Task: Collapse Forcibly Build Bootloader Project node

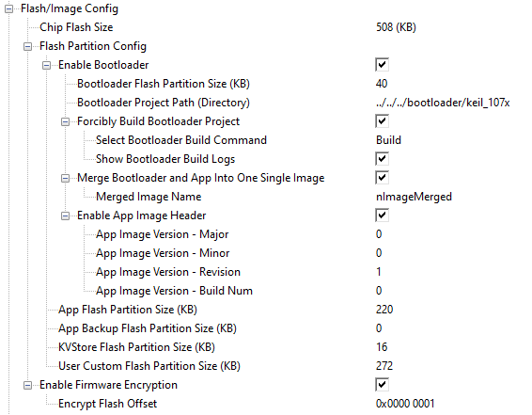Action: (65, 121)
